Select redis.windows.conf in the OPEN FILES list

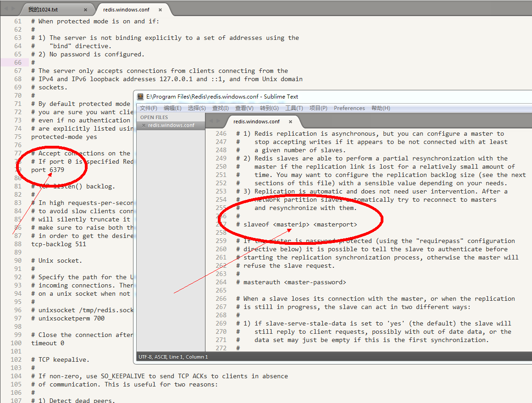pos(171,125)
